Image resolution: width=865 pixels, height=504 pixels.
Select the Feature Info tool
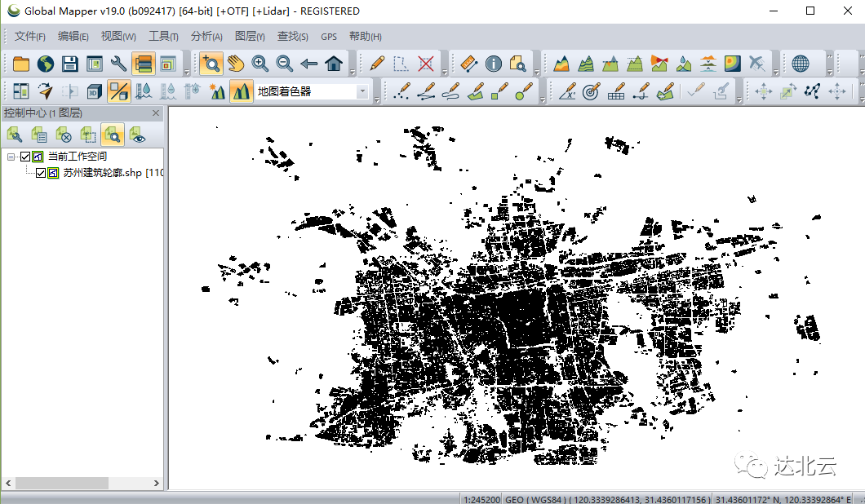[494, 64]
